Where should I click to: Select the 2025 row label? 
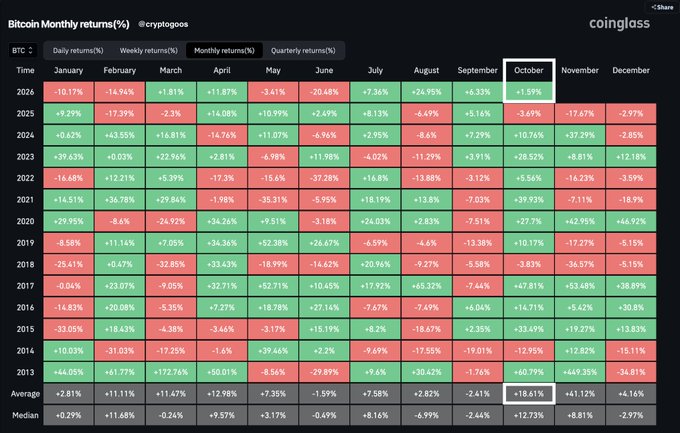[x=25, y=114]
